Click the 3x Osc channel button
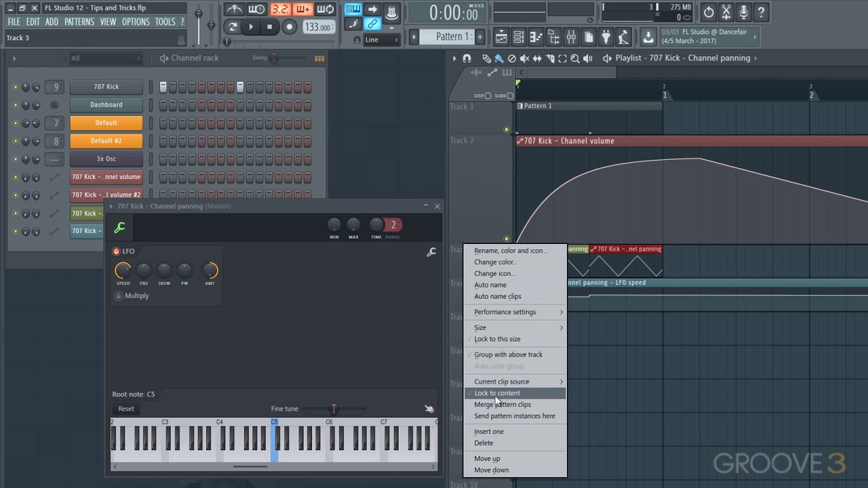The width and height of the screenshot is (868, 488). 106,159
